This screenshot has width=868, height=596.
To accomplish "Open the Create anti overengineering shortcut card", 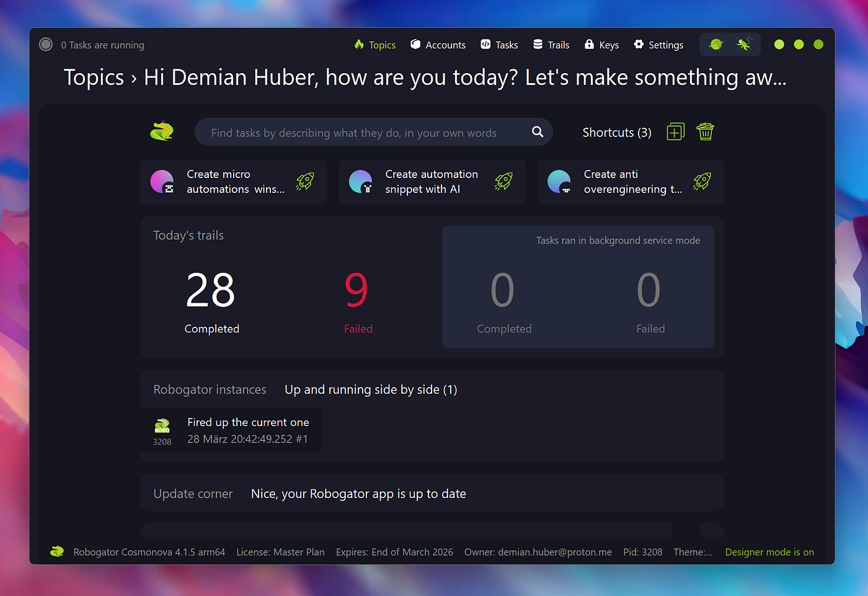I will click(631, 182).
